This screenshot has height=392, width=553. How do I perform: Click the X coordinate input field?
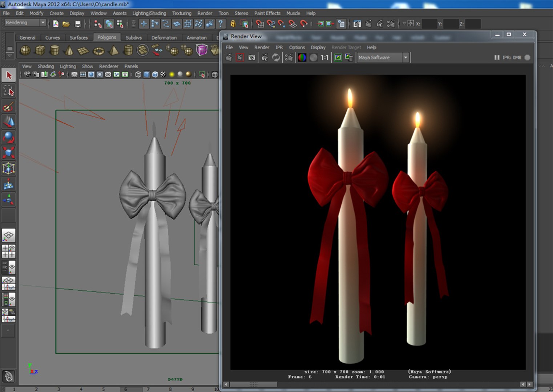click(429, 24)
